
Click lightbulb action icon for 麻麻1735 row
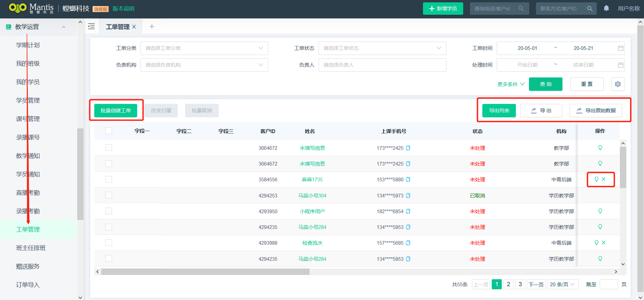coord(596,179)
